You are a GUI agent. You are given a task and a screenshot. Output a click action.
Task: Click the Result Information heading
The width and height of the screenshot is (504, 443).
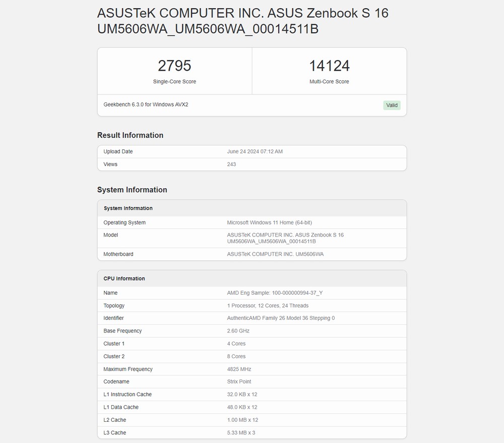130,135
